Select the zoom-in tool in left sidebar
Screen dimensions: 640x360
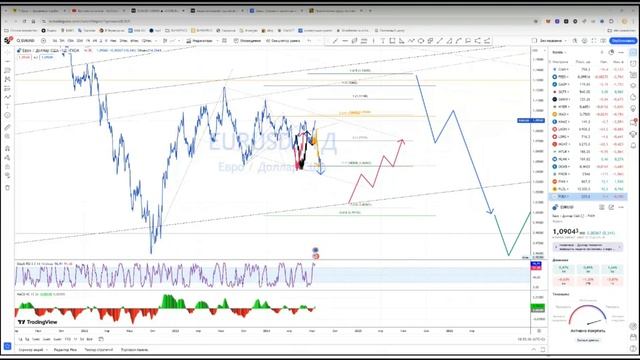[x=7, y=136]
